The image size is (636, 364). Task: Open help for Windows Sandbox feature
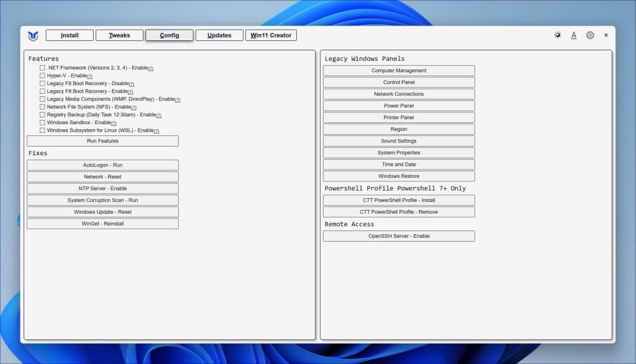point(114,123)
